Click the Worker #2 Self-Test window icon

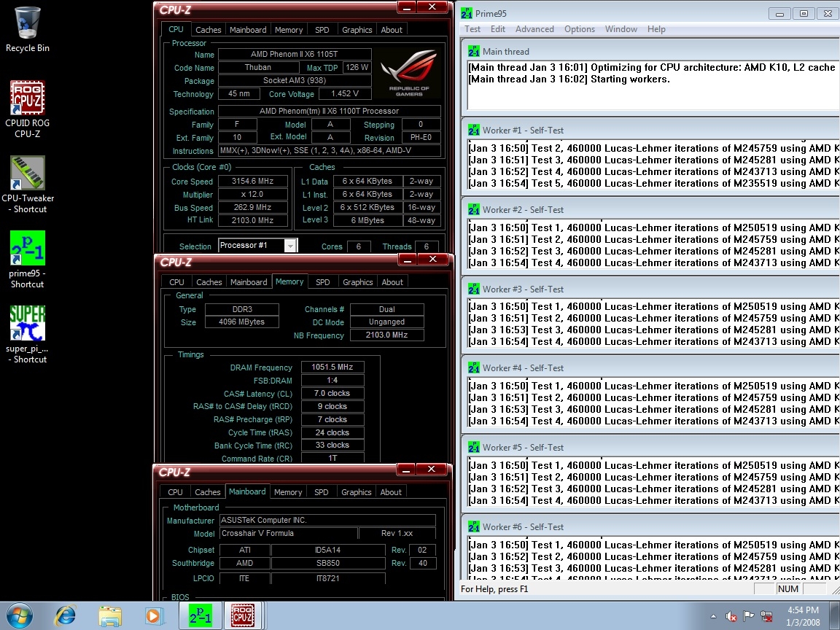tap(473, 209)
